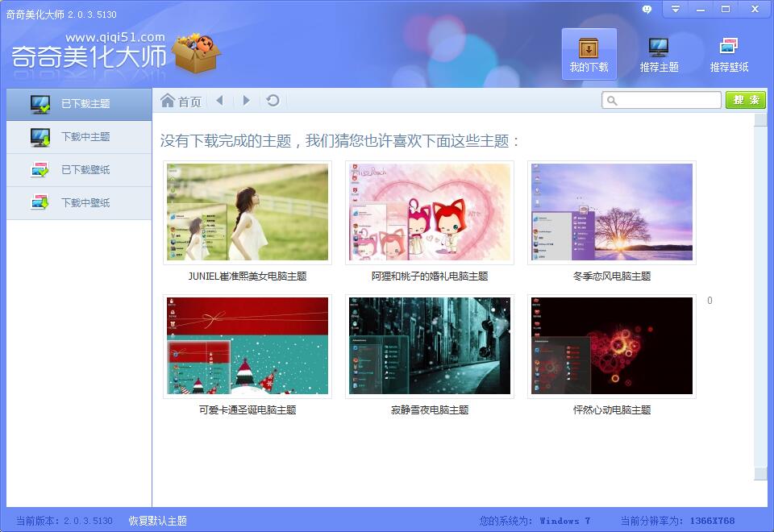Click the refresh icon in navigation bar
Viewport: 774px width, 532px height.
(x=273, y=101)
